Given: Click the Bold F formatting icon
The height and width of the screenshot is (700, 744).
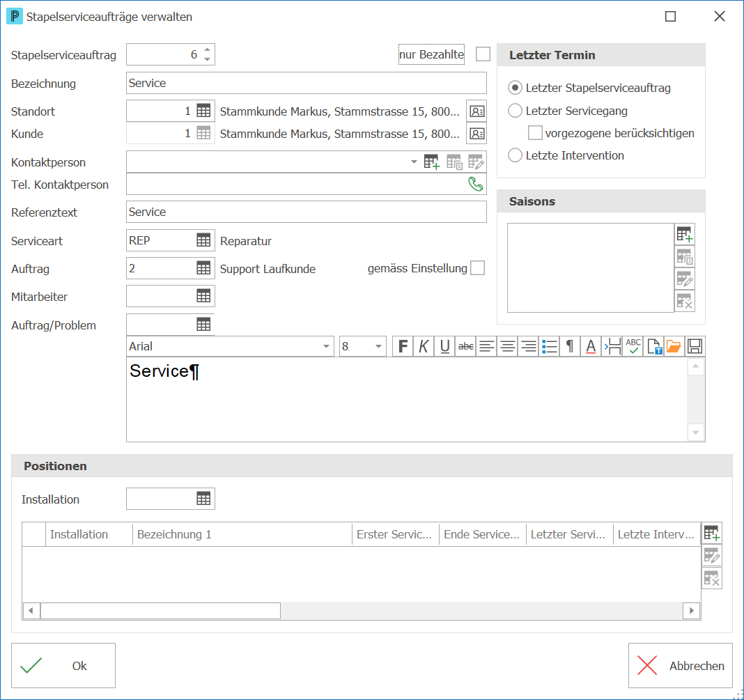Looking at the screenshot, I should point(403,347).
